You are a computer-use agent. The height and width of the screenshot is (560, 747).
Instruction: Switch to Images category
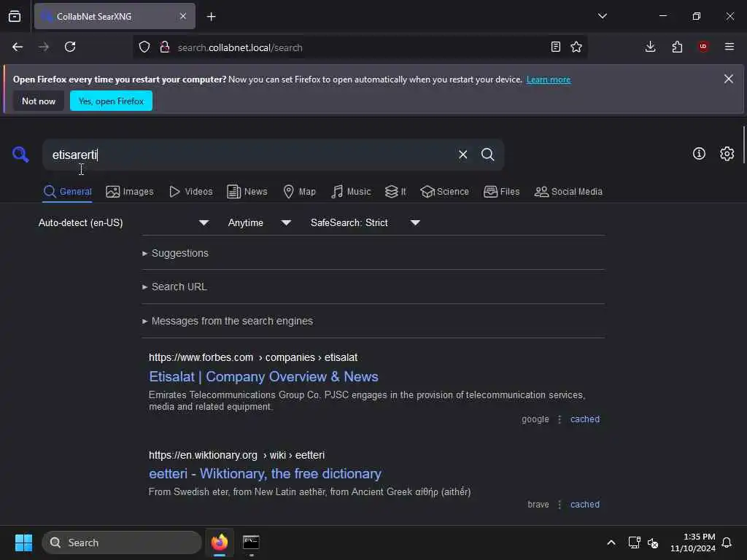coord(130,192)
